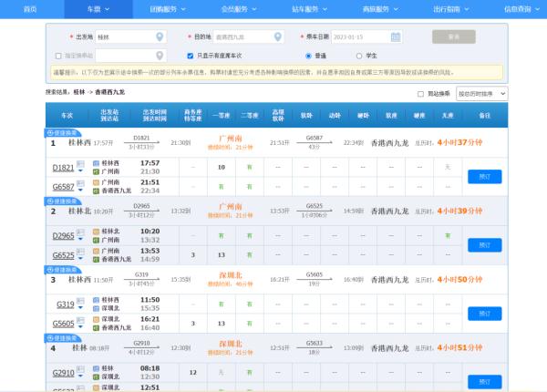Click the ID card icon next to G2910
Viewport: 547px width, 392px height.
click(80, 369)
